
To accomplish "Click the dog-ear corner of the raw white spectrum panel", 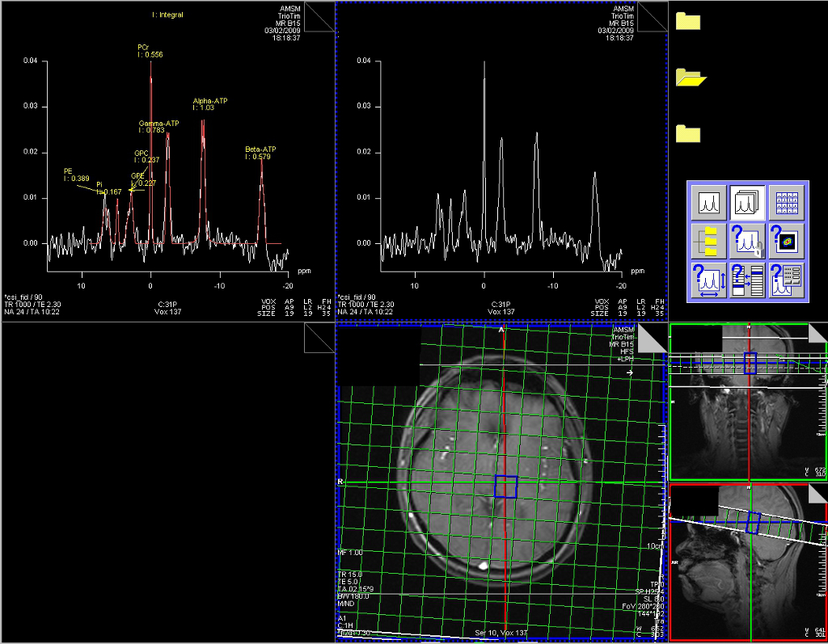I will [x=653, y=17].
